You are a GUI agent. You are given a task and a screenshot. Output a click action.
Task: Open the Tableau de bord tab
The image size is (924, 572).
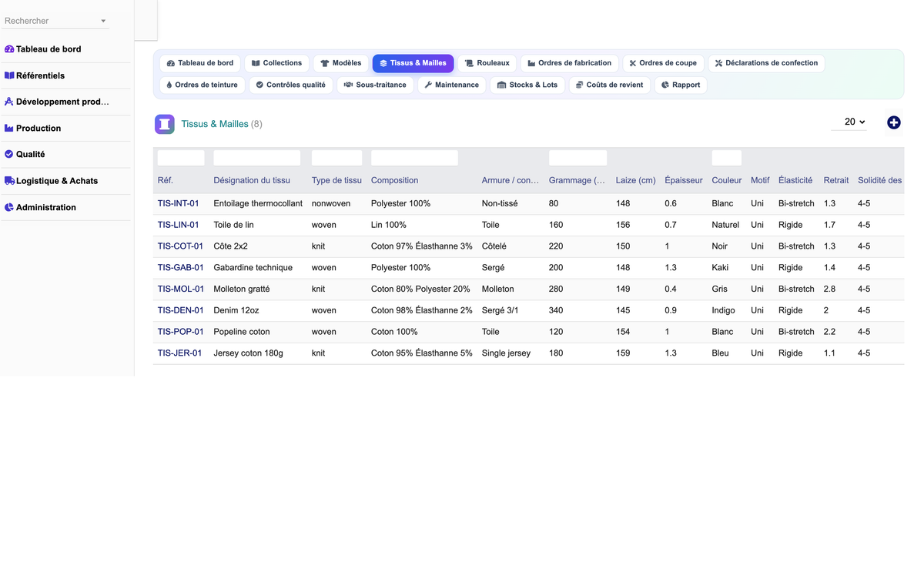point(200,63)
